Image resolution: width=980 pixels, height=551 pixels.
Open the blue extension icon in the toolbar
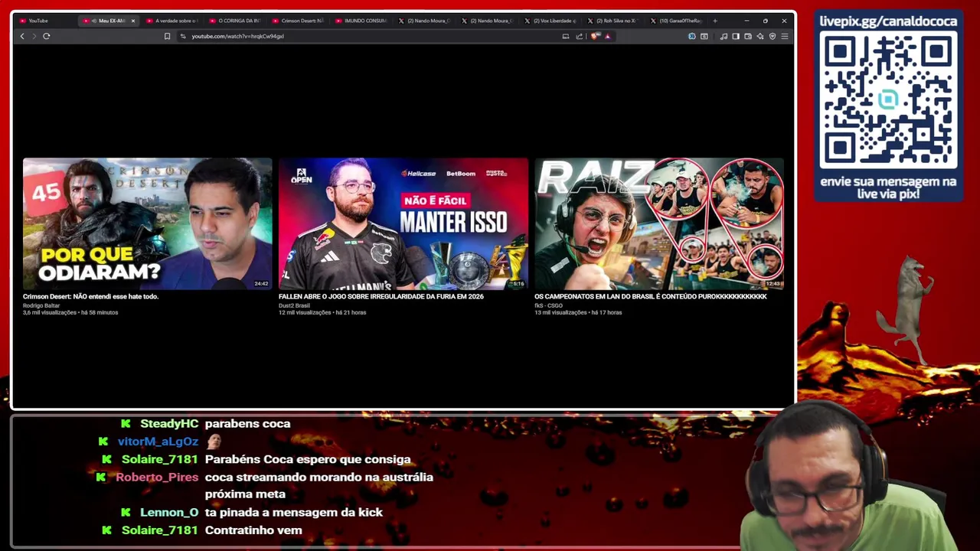pyautogui.click(x=691, y=36)
